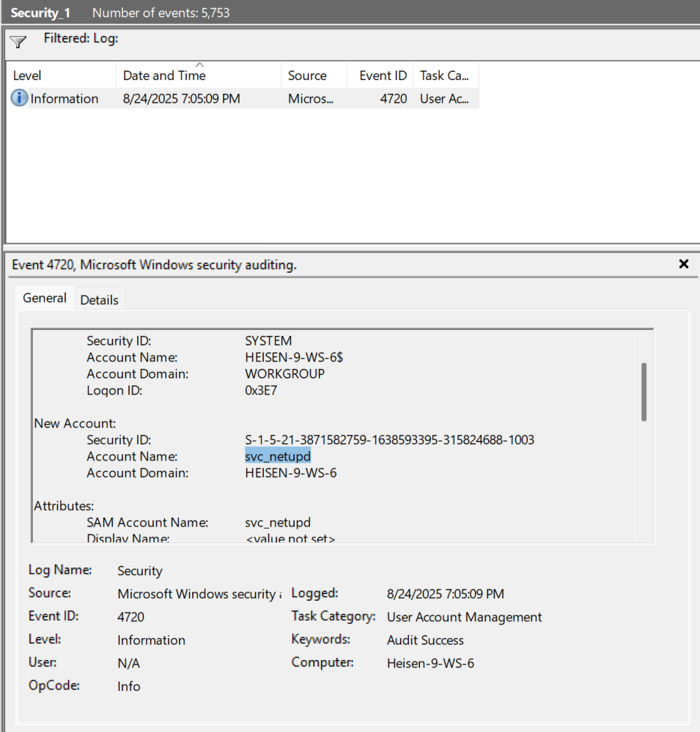Close the Event 4720 details pane
The height and width of the screenshot is (732, 700).
[683, 264]
